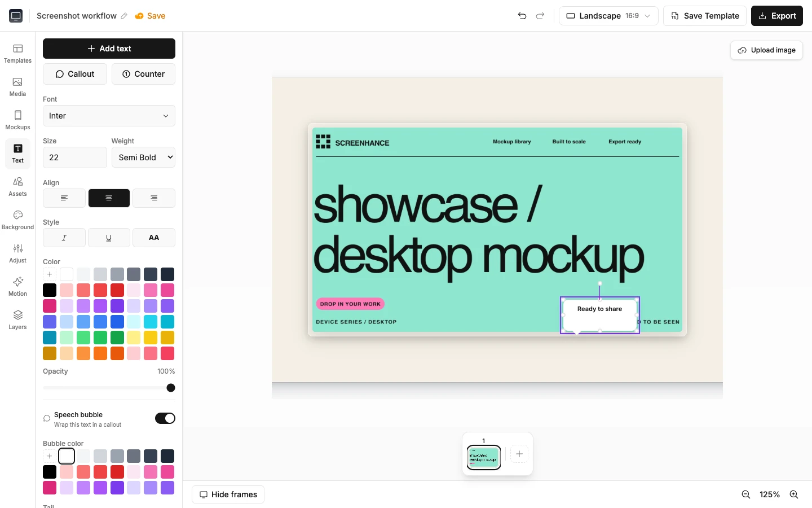
Task: Open the Templates panel
Action: click(x=17, y=54)
